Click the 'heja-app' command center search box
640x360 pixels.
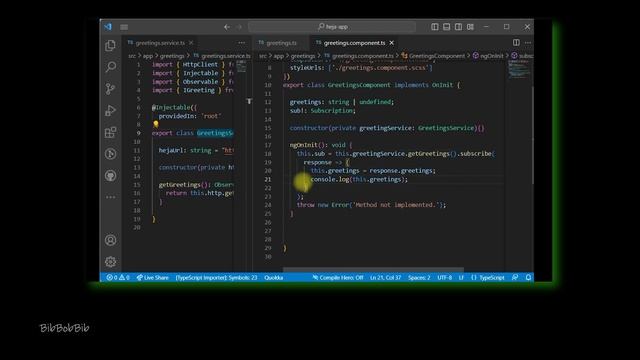point(332,27)
